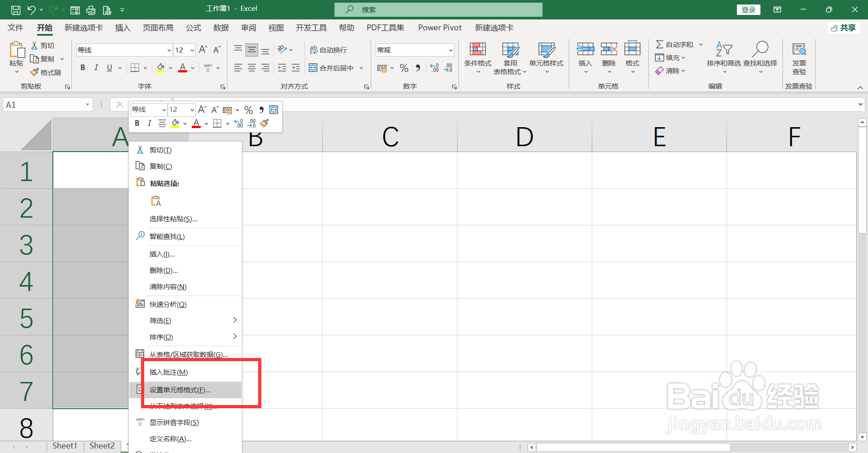Toggle ribbon middle vertical alignment

click(252, 50)
